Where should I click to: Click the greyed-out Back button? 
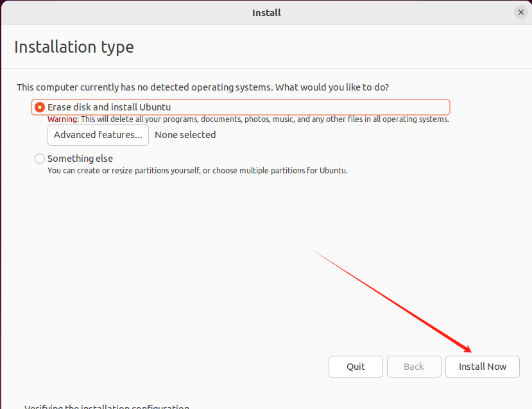tap(414, 367)
